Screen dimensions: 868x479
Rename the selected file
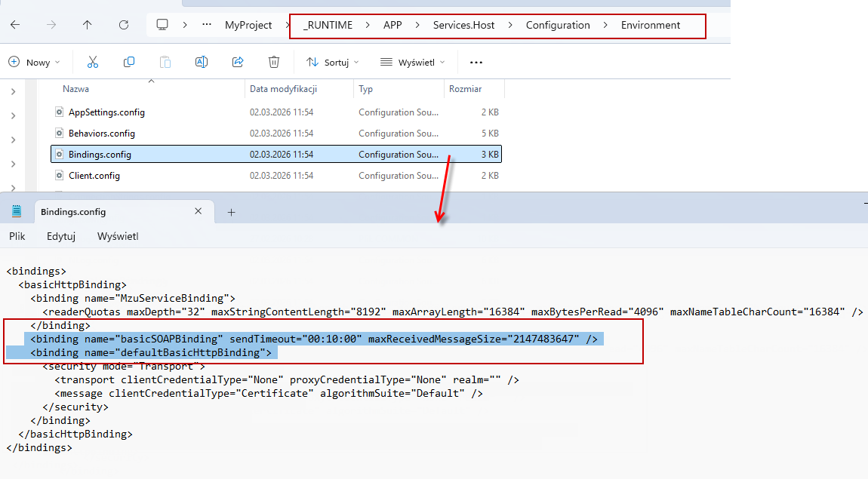(202, 62)
